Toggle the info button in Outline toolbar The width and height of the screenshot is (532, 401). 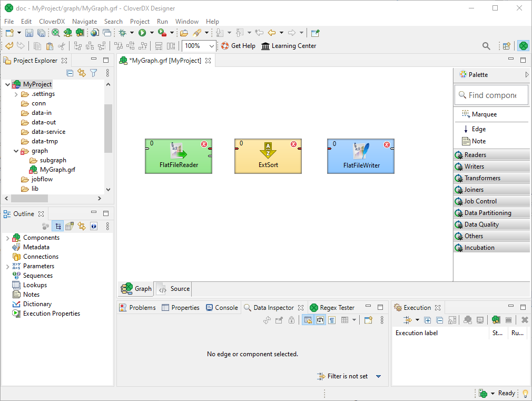[x=94, y=226]
